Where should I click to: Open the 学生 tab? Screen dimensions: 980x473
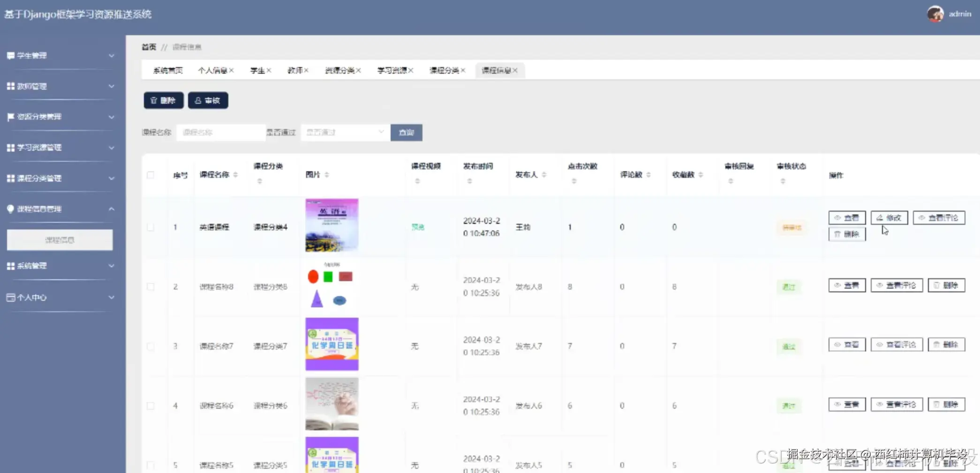tap(257, 70)
